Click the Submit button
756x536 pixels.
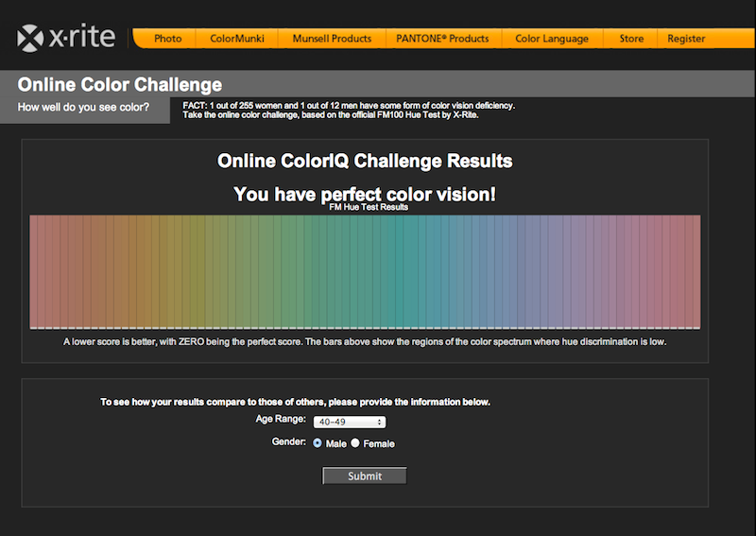(x=365, y=475)
